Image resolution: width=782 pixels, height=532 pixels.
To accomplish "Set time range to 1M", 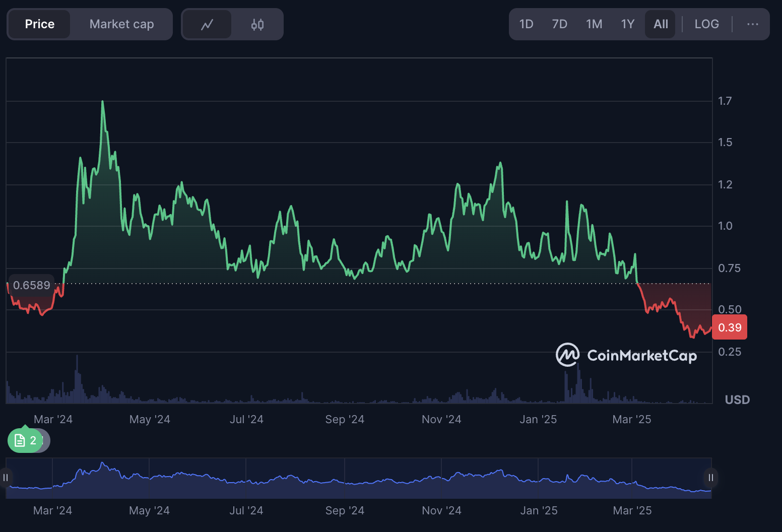I will [x=594, y=24].
